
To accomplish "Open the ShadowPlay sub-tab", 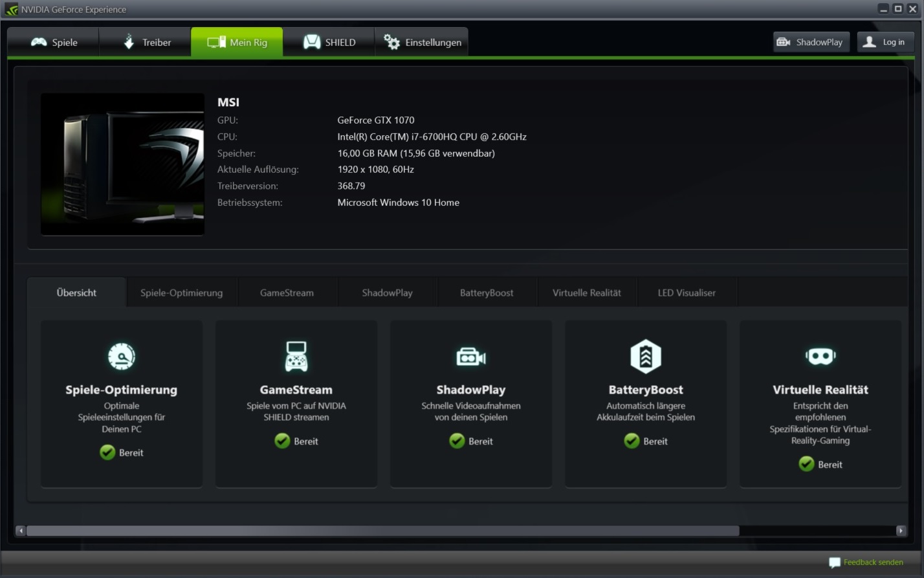I will pyautogui.click(x=387, y=293).
